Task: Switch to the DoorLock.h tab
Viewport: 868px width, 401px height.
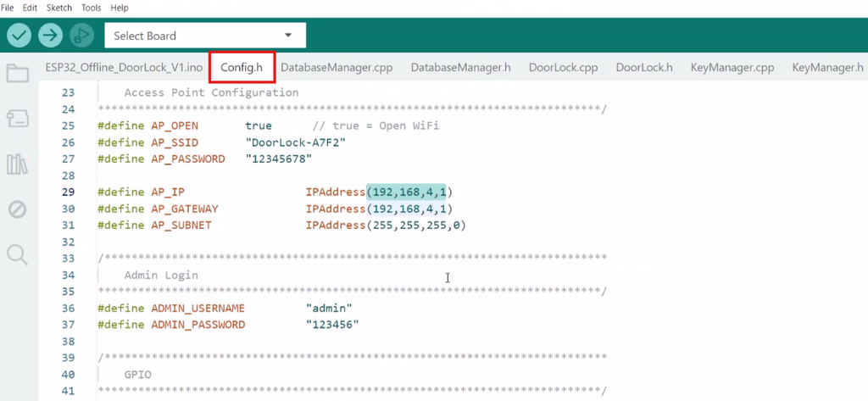Action: point(644,68)
